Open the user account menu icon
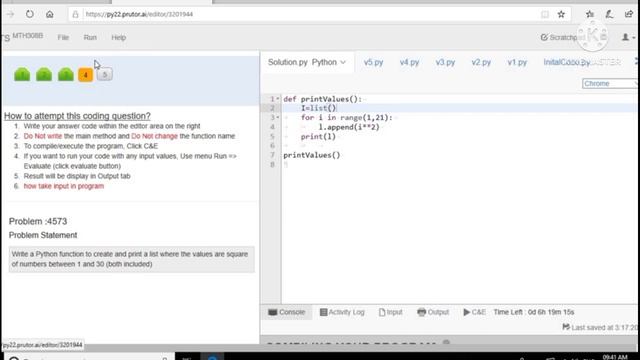Viewport: 640px width, 360px height. pos(628,37)
